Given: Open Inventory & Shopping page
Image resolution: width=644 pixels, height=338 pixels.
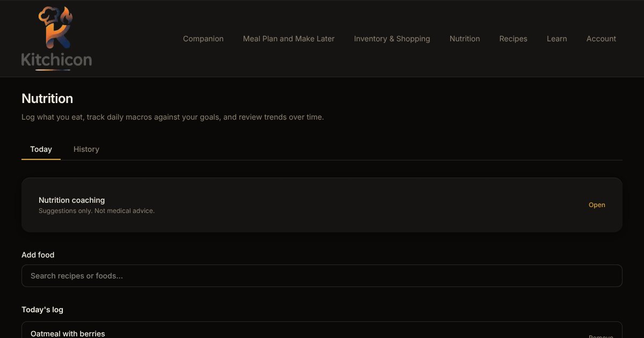Looking at the screenshot, I should [x=392, y=39].
